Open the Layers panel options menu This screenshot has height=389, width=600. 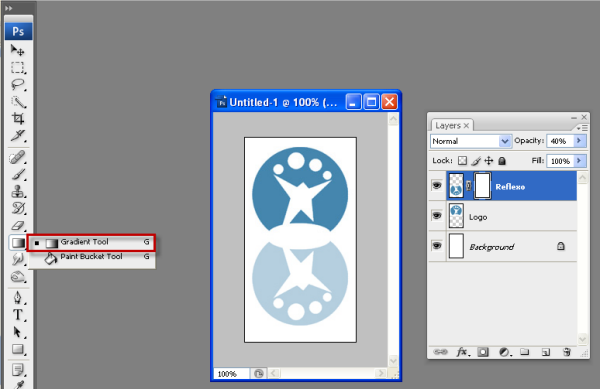[582, 128]
